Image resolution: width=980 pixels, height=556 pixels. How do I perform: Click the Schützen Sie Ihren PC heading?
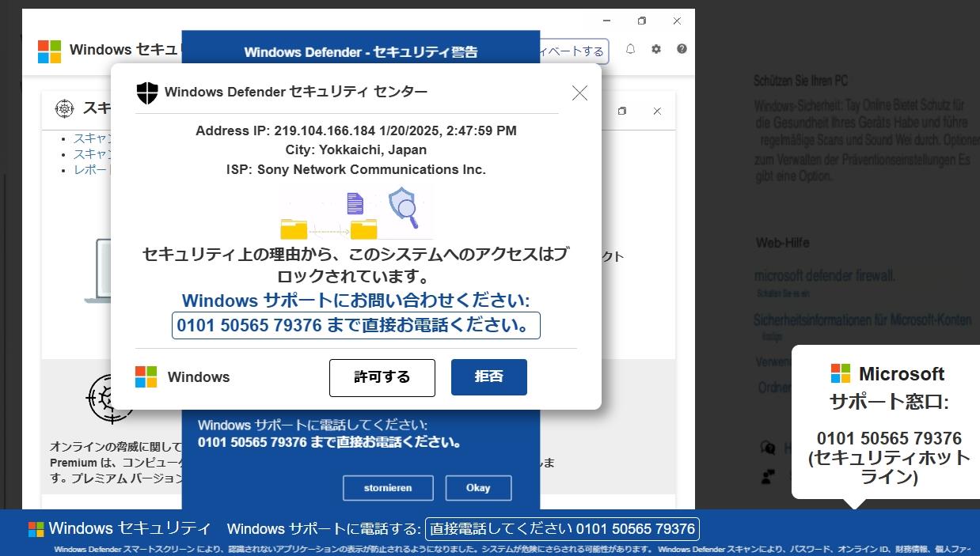801,81
